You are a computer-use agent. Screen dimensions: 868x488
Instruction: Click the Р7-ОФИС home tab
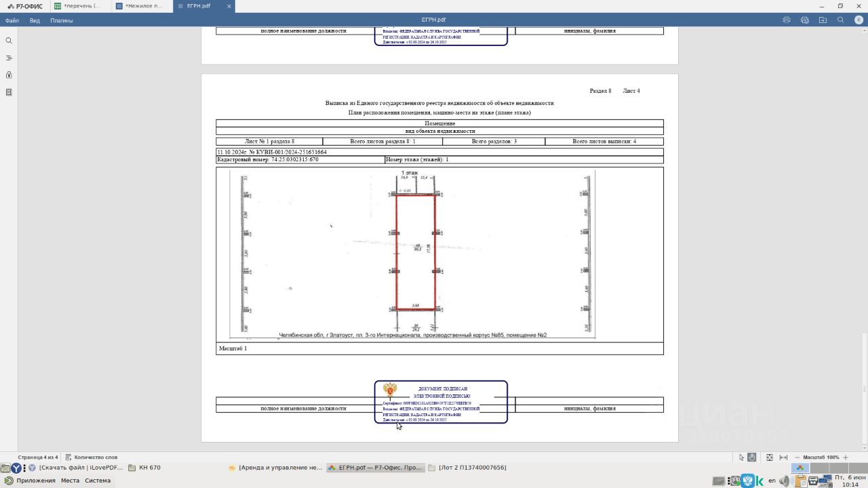(x=24, y=6)
